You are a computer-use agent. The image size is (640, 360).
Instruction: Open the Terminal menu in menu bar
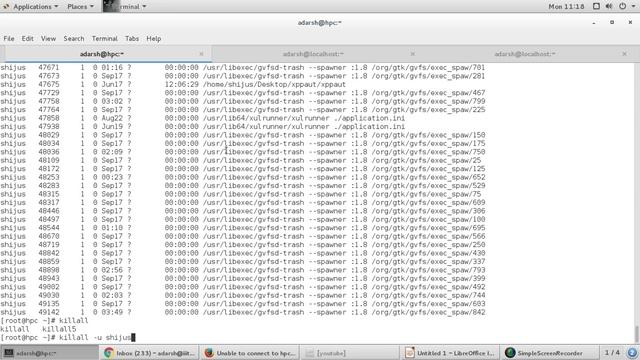click(104, 38)
